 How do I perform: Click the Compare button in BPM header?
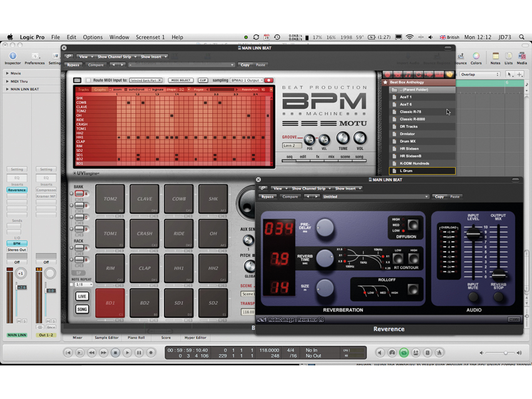(x=96, y=65)
